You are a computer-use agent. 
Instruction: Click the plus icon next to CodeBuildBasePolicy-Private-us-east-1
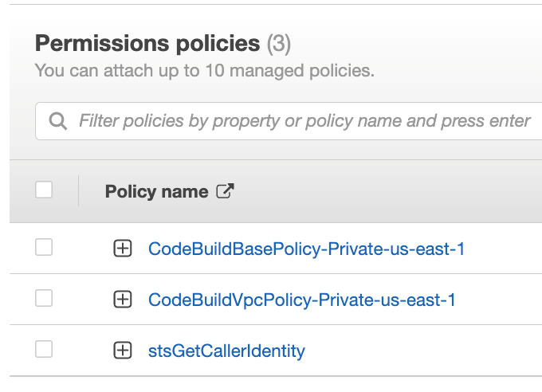coord(122,249)
